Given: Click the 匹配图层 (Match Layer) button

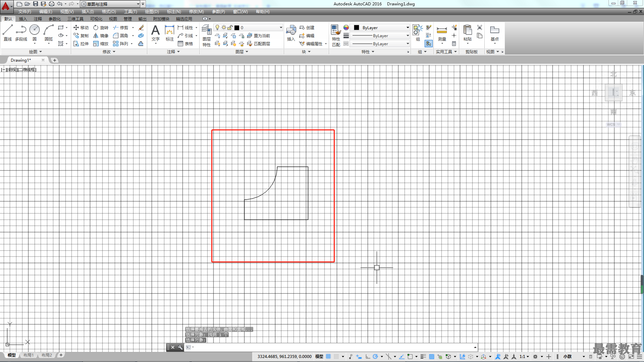Looking at the screenshot, I should coord(259,44).
